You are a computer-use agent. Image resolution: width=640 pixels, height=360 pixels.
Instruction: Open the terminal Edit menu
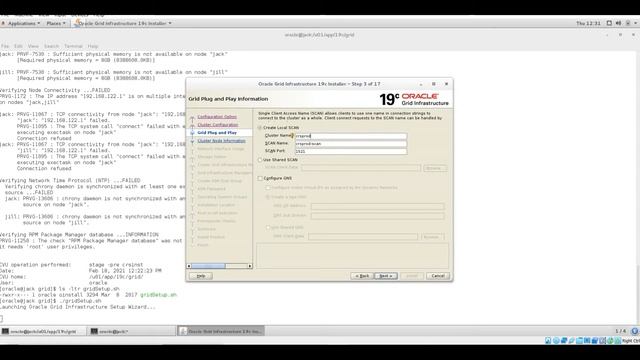(x=18, y=46)
